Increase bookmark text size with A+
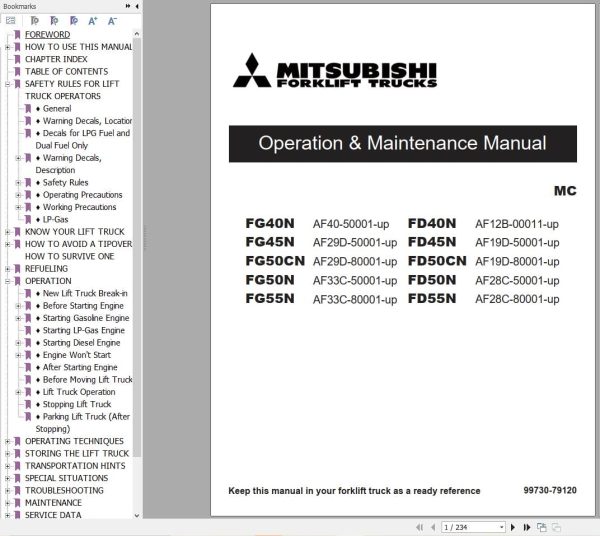 pyautogui.click(x=93, y=21)
